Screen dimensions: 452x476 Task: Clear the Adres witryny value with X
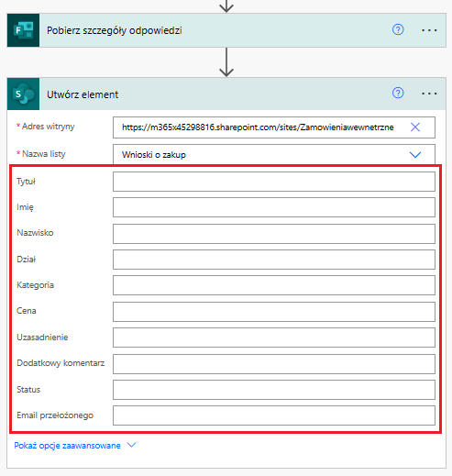pos(415,127)
